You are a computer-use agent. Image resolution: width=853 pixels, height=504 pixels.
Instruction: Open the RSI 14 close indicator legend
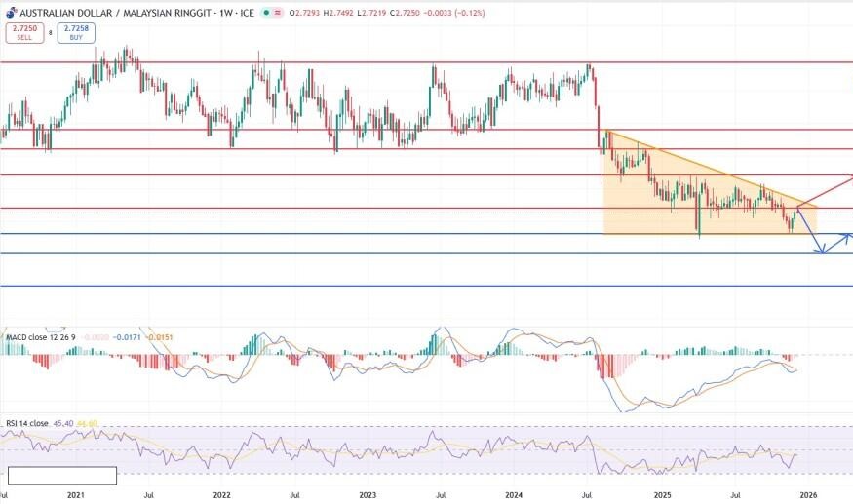click(26, 423)
